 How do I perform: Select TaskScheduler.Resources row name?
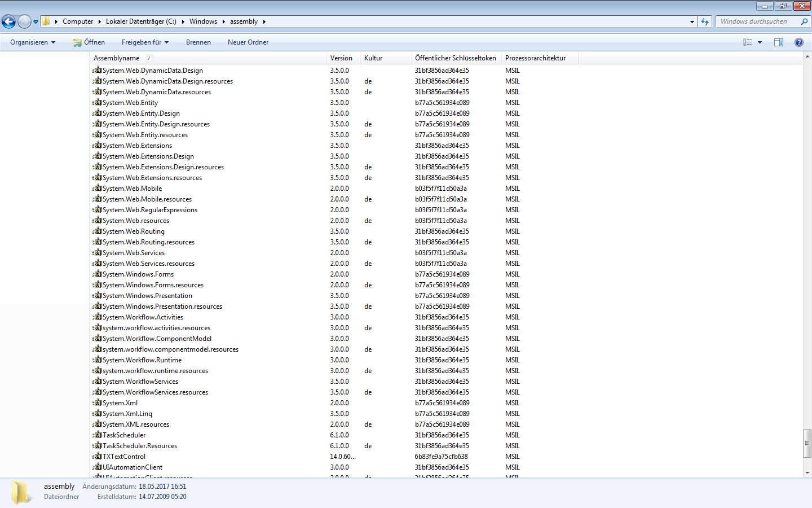pyautogui.click(x=140, y=446)
